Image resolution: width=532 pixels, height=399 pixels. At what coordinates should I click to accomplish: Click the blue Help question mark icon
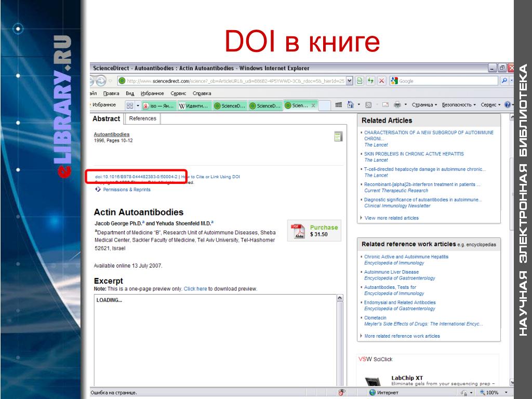[507, 105]
